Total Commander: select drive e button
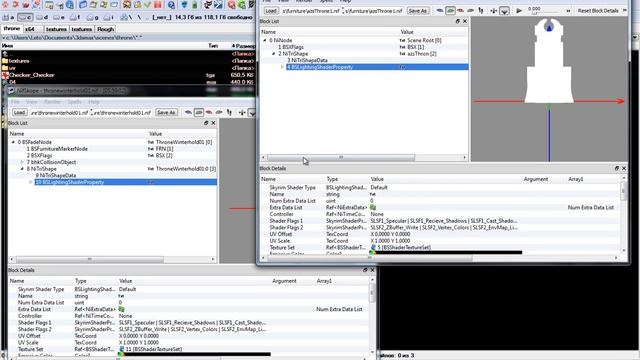640x360 pixels. pos(59,18)
